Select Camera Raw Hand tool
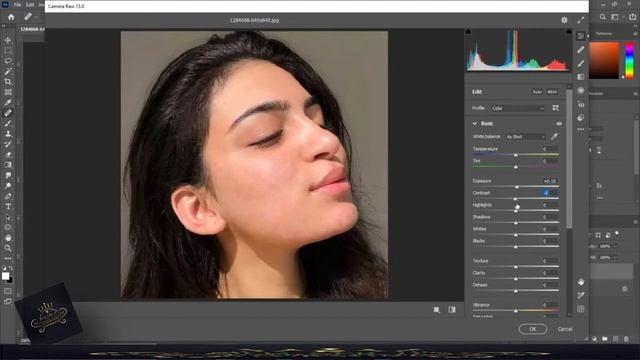This screenshot has height=360, width=640. (x=580, y=282)
